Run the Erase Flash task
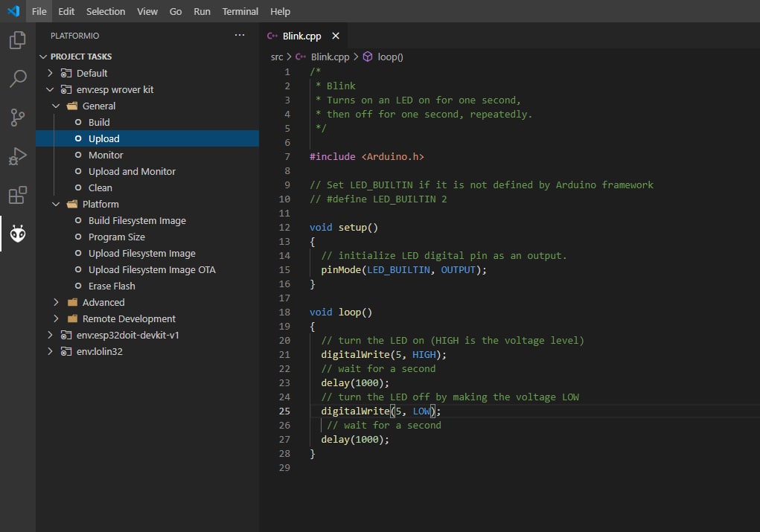 pyautogui.click(x=112, y=286)
